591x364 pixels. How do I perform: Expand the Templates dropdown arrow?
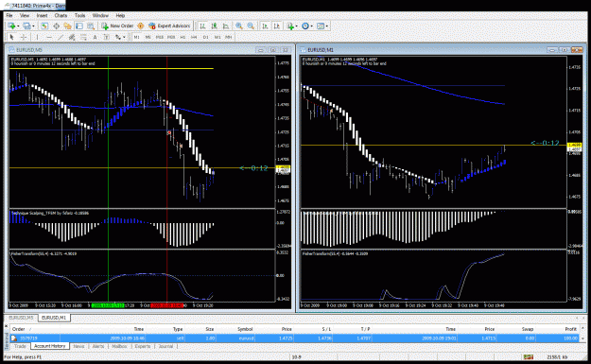click(327, 26)
